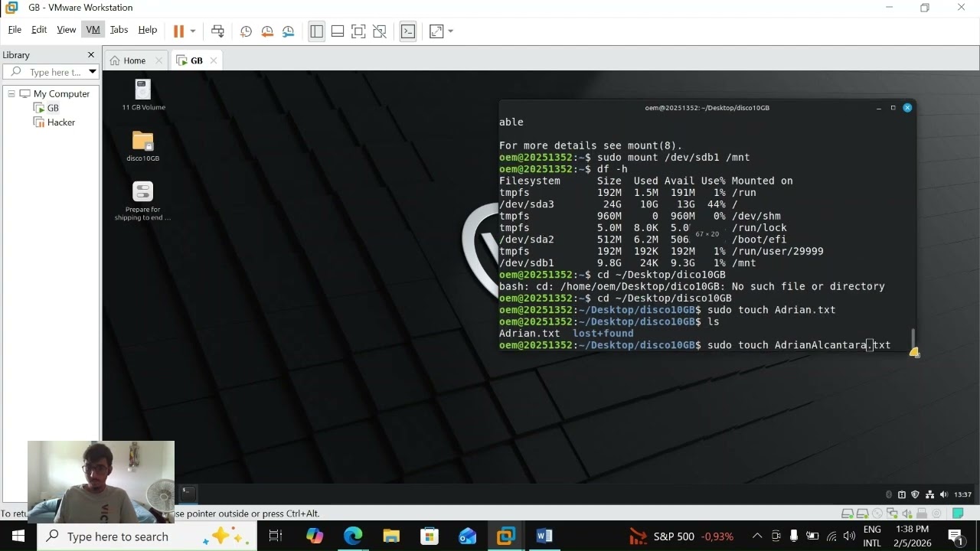The height and width of the screenshot is (551, 980).
Task: Click the stretch guest display icon
Action: pos(436,31)
